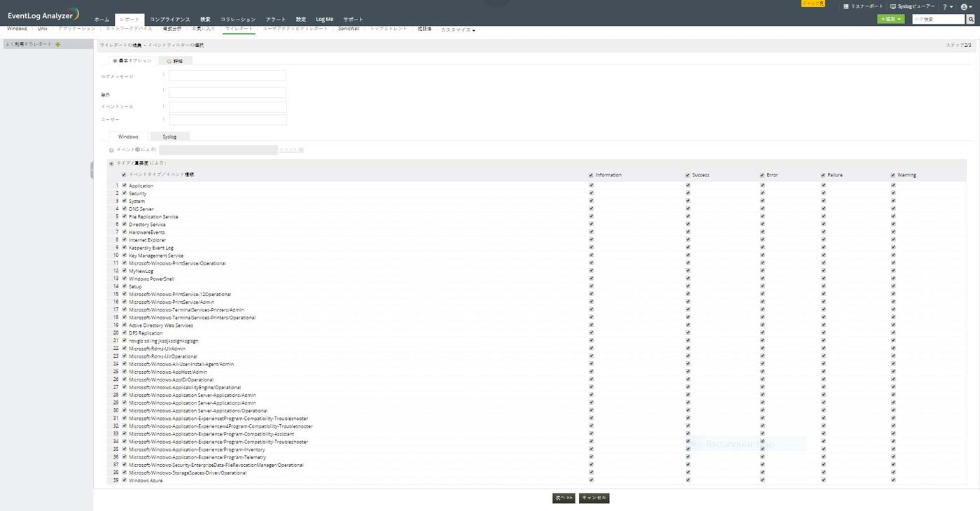Open the help question mark menu
980x511 pixels.
tap(944, 6)
